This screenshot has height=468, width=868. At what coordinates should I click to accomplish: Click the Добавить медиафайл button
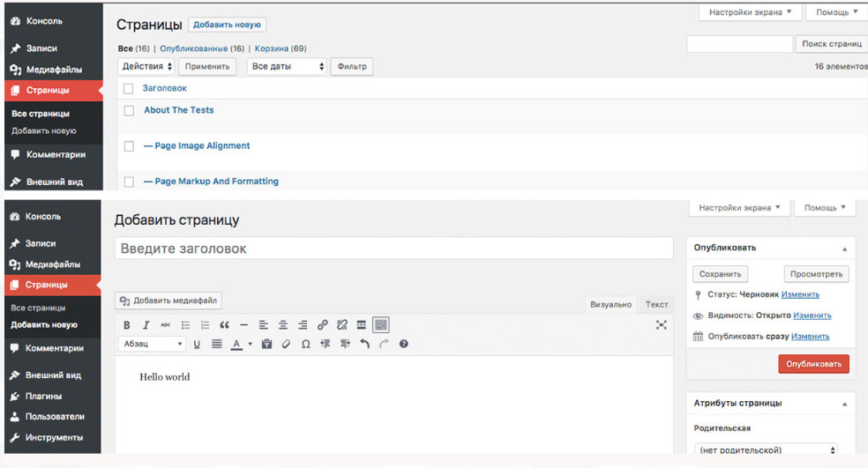pos(168,301)
